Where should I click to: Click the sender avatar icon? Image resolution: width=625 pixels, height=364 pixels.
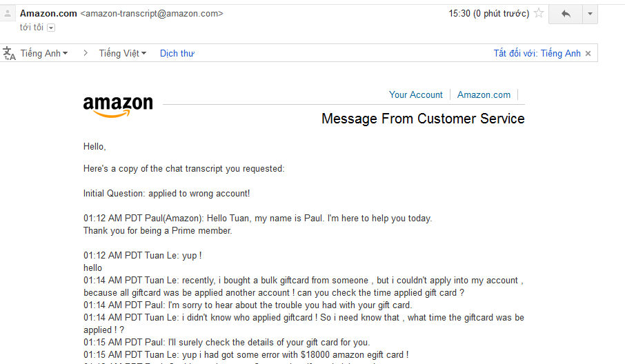(x=8, y=14)
